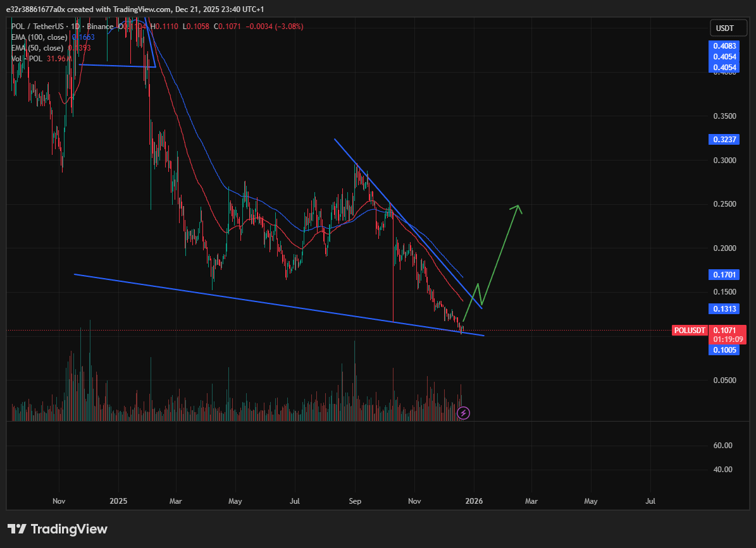Click the 40.00 lower pane axis tick
This screenshot has width=756, height=548.
[722, 470]
